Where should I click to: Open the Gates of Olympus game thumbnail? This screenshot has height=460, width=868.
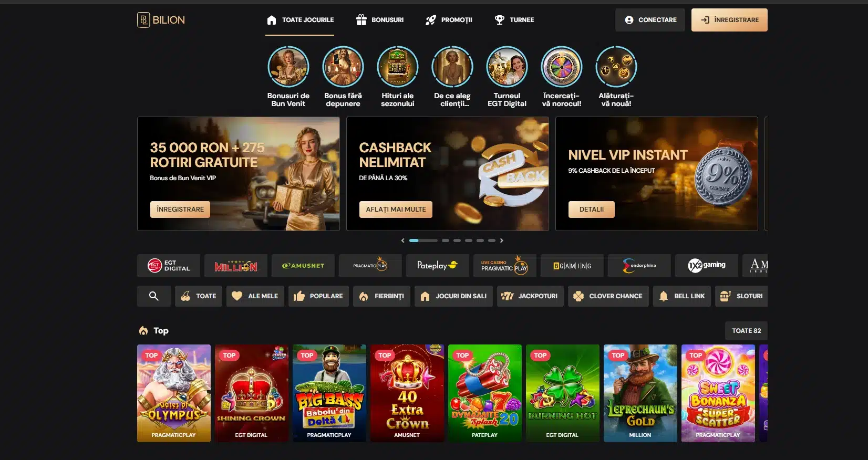pyautogui.click(x=174, y=393)
